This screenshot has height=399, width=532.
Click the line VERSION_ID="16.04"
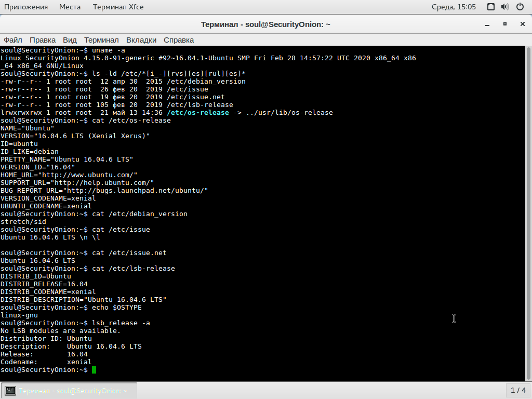pos(37,167)
